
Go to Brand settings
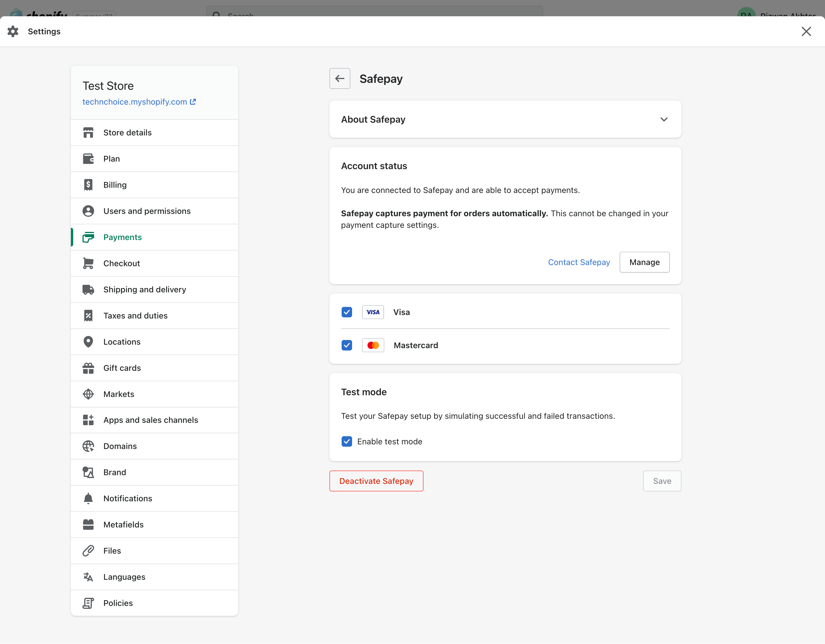point(155,473)
